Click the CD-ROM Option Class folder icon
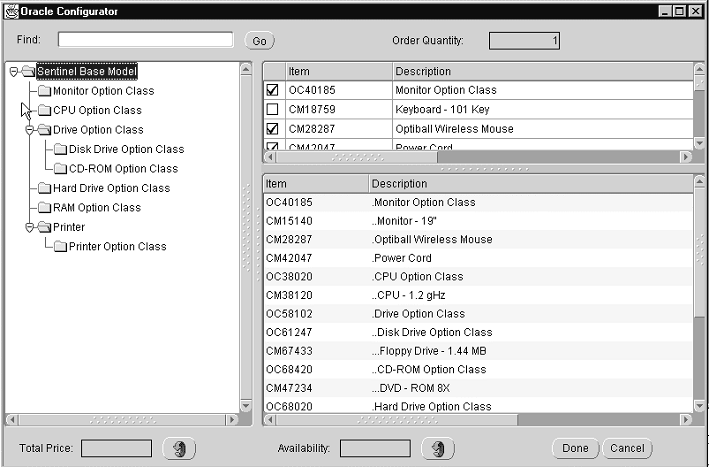710x468 pixels. coord(60,169)
